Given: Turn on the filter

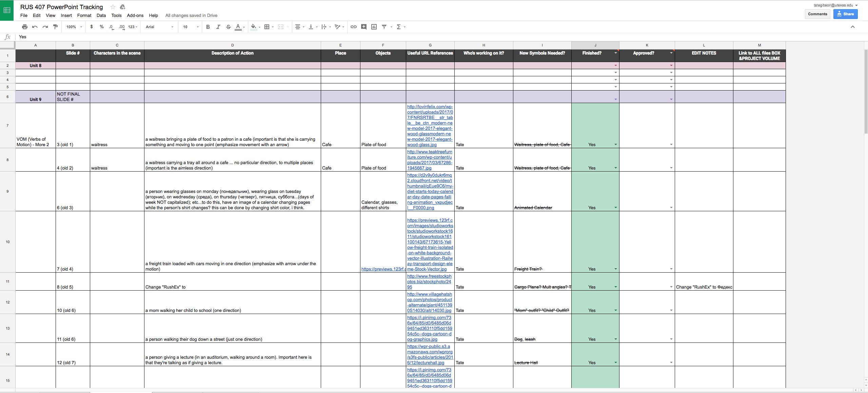Looking at the screenshot, I should pyautogui.click(x=384, y=27).
